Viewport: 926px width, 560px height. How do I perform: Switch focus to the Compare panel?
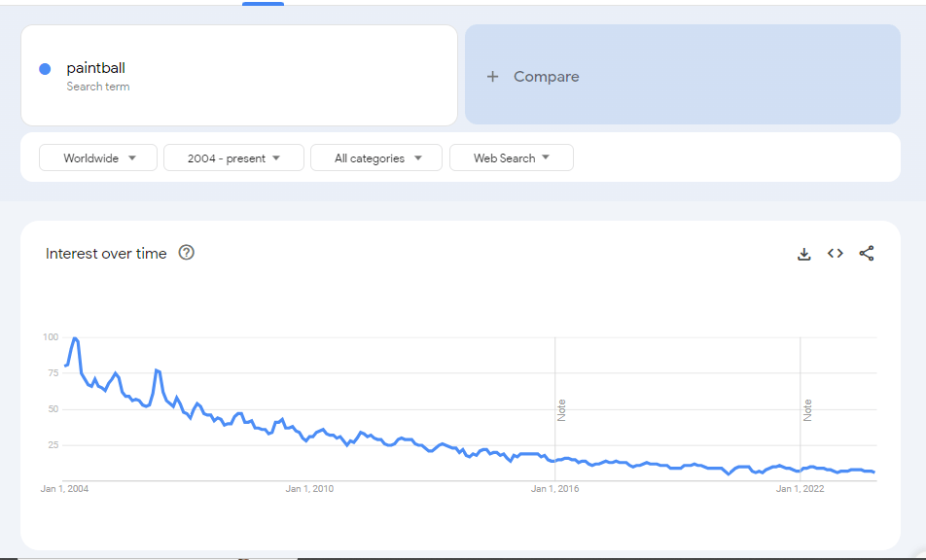coord(681,75)
